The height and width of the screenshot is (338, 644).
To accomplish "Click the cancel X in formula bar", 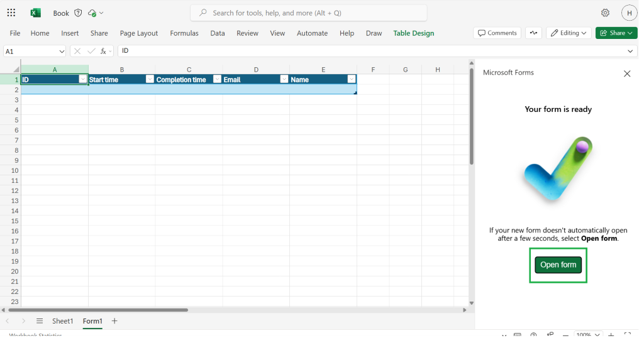I will (77, 51).
